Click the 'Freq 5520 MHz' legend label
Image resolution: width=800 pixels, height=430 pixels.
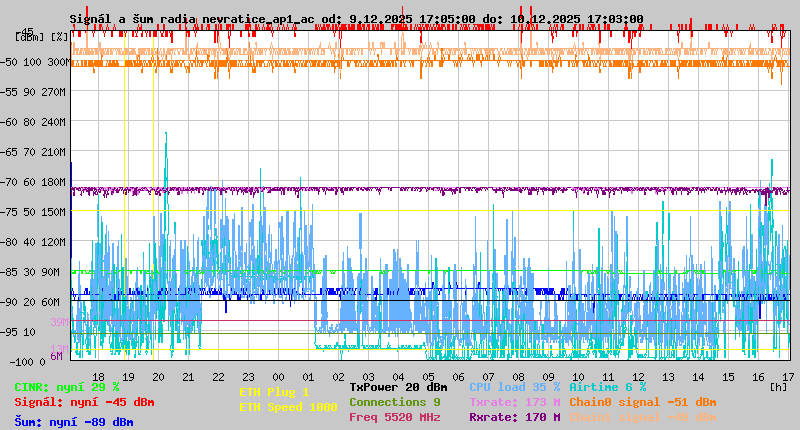(394, 417)
